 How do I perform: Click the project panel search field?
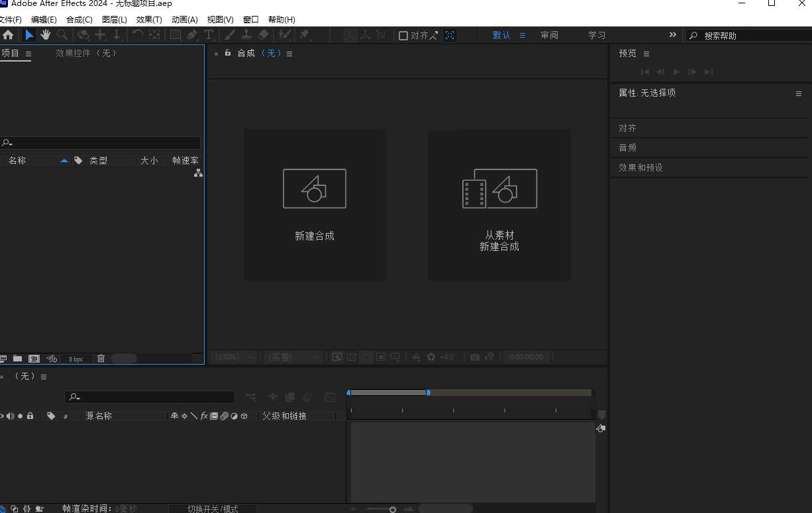coord(100,143)
